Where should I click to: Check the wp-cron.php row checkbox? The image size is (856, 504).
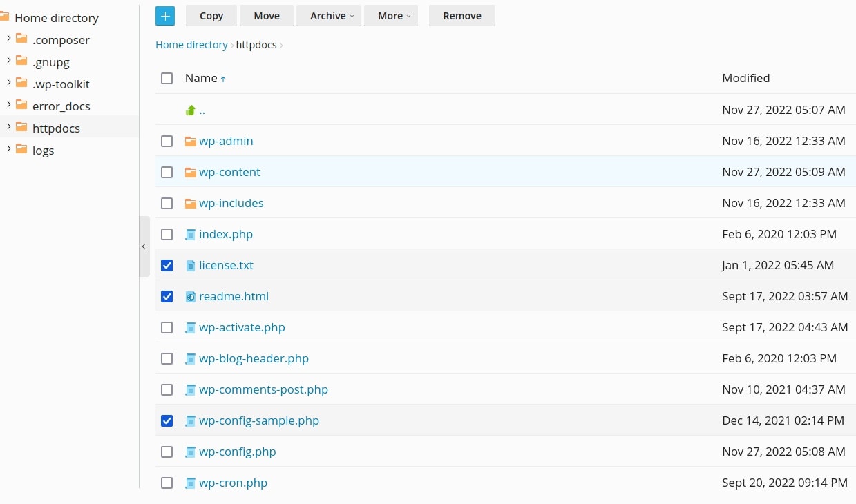167,483
